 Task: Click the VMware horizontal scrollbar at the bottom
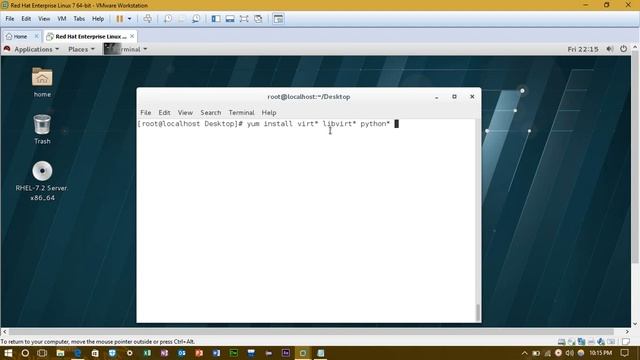pos(311,332)
